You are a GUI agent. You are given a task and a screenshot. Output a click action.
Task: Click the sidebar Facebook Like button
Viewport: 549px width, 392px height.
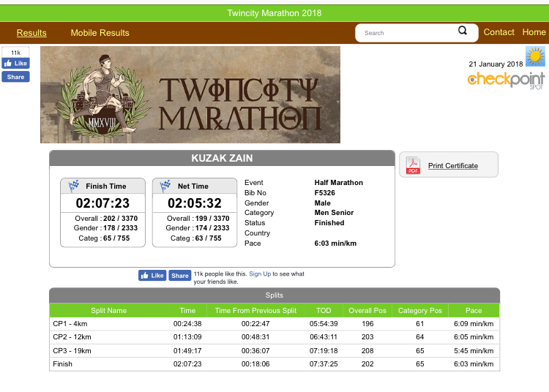16,64
